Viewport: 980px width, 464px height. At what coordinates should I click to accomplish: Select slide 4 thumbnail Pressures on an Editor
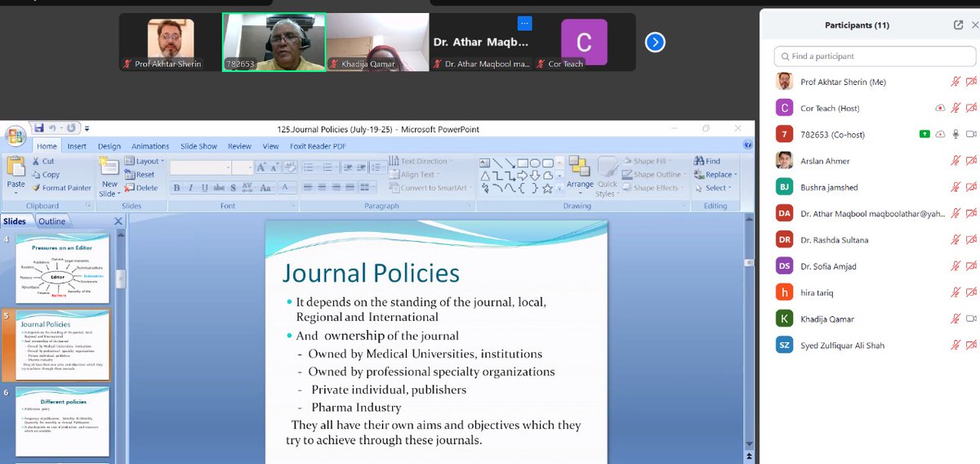pos(61,269)
